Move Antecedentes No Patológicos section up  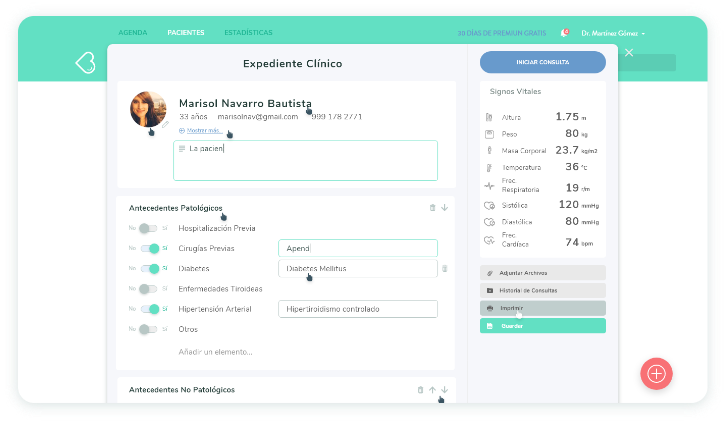[x=432, y=390]
